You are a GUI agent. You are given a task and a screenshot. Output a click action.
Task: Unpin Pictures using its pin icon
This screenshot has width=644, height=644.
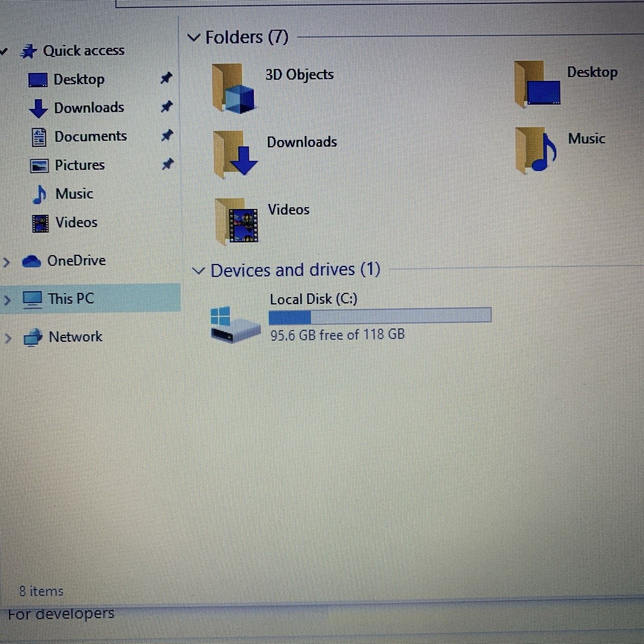click(167, 164)
